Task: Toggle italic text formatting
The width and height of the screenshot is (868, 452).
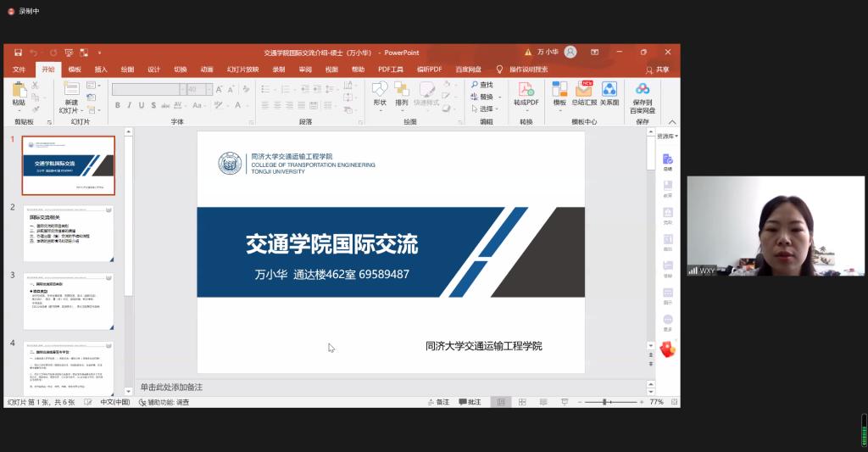Action: point(130,105)
